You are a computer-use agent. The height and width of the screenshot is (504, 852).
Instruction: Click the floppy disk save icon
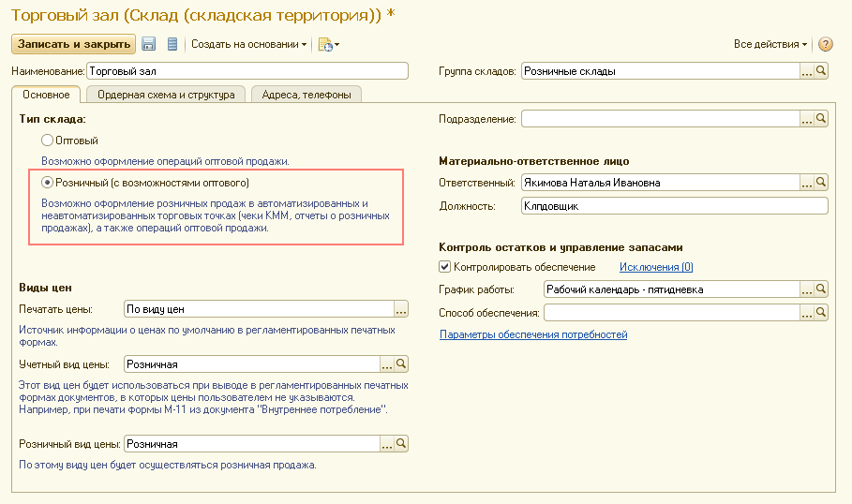pyautogui.click(x=148, y=44)
